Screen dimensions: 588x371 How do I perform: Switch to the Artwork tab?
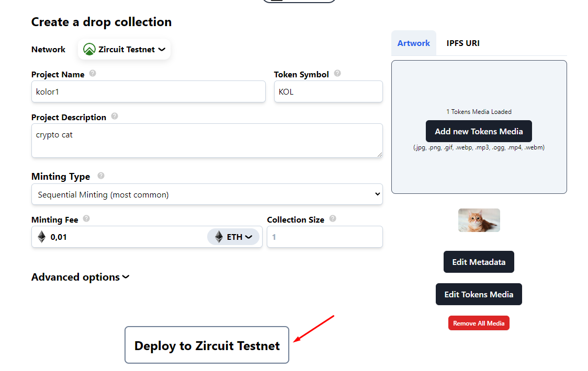pyautogui.click(x=413, y=43)
